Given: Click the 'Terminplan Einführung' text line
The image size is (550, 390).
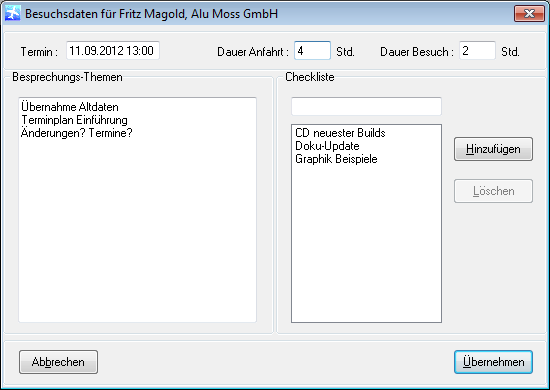Looking at the screenshot, I should (x=74, y=120).
